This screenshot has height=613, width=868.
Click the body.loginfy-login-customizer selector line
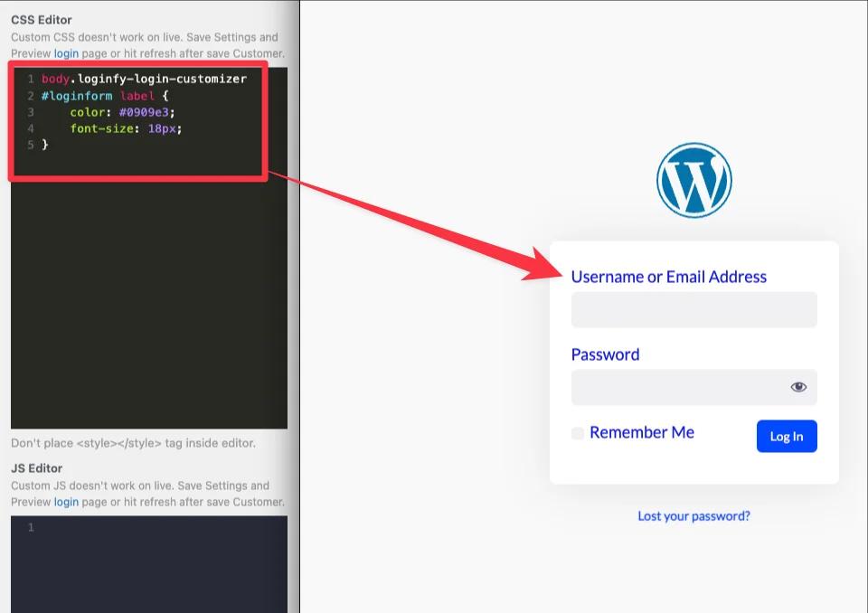pyautogui.click(x=144, y=80)
